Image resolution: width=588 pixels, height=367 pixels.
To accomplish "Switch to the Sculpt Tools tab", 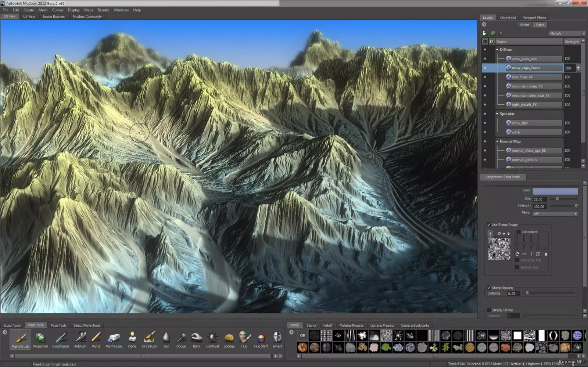I will click(x=12, y=325).
